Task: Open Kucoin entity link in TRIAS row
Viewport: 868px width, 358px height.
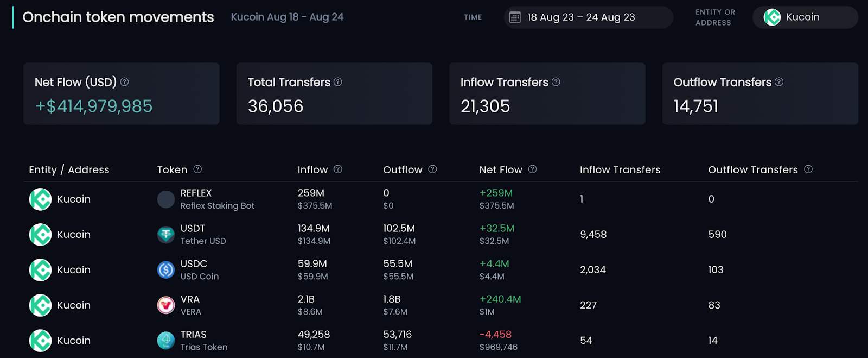Action: pos(74,341)
